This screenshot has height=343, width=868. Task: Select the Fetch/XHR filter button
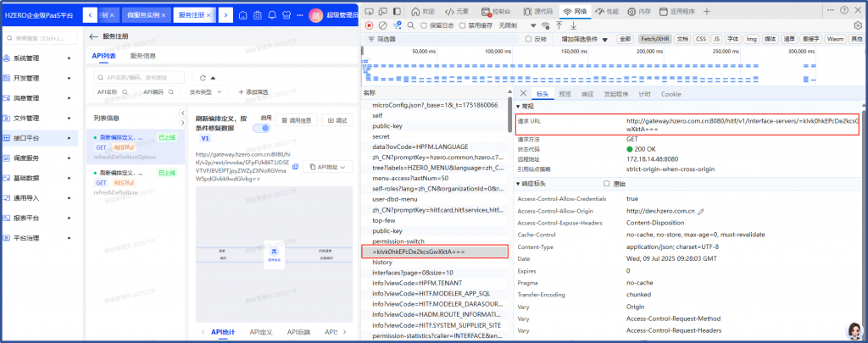(x=654, y=39)
